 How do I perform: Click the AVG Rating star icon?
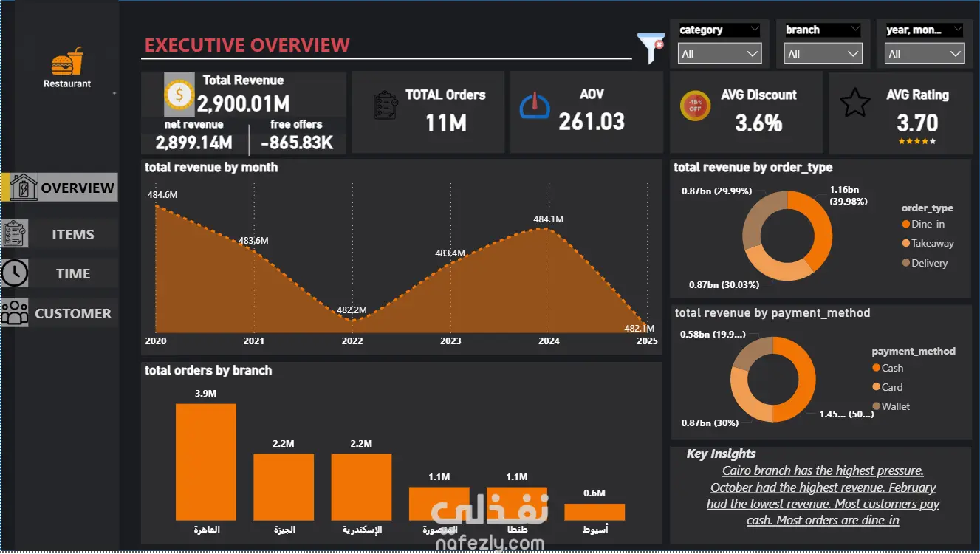(855, 102)
